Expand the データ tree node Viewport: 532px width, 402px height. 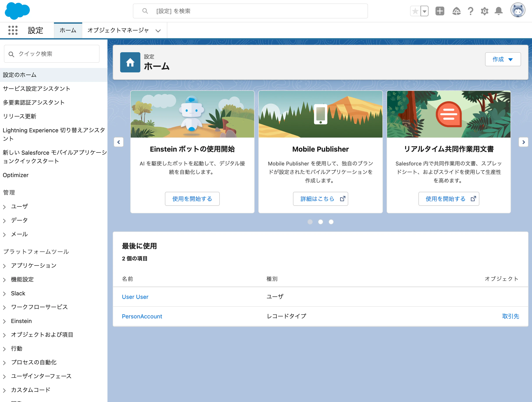coord(4,221)
